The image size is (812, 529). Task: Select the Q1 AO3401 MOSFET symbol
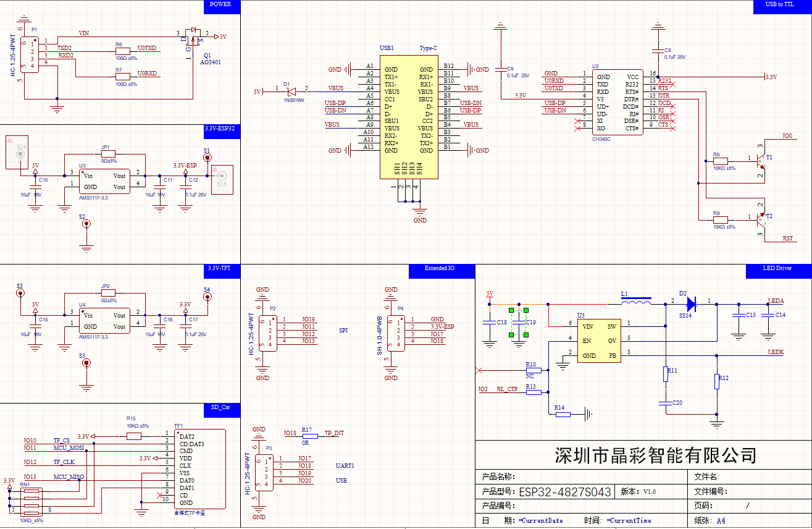point(194,37)
